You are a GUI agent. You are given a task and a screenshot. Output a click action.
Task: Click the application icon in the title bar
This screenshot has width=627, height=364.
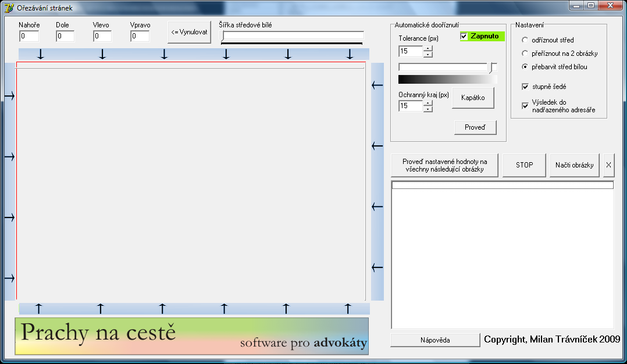(9, 8)
